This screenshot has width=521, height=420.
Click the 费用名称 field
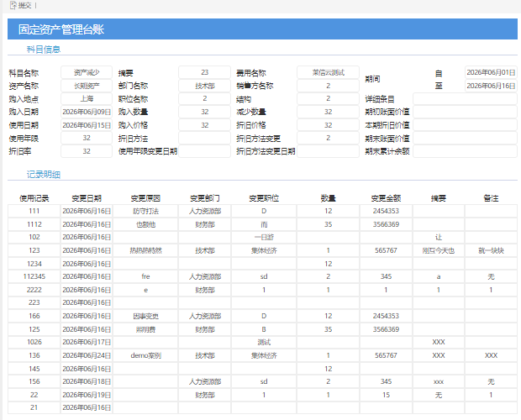click(x=328, y=72)
